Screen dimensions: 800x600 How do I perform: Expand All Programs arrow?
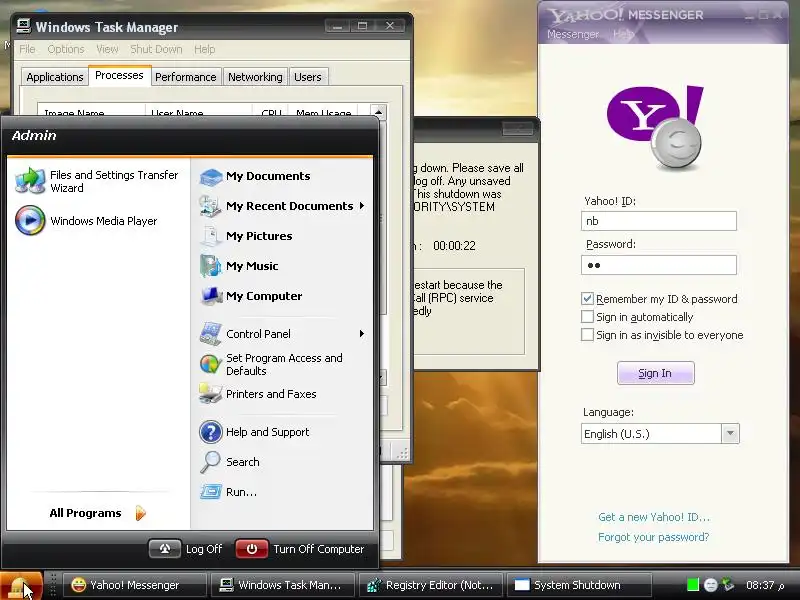[x=141, y=513]
